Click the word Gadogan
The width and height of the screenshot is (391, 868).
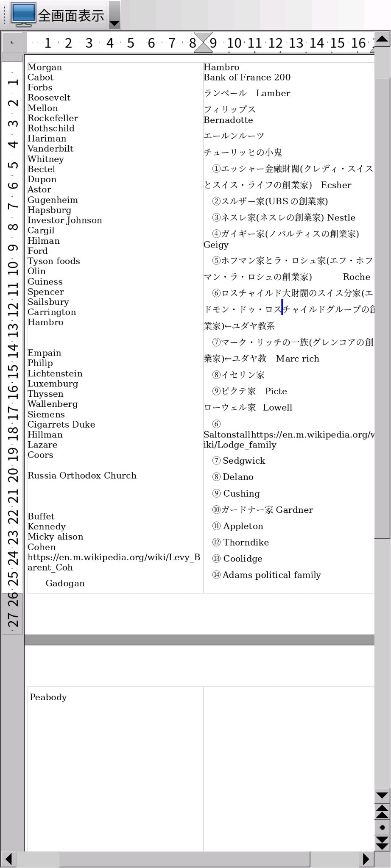65,583
